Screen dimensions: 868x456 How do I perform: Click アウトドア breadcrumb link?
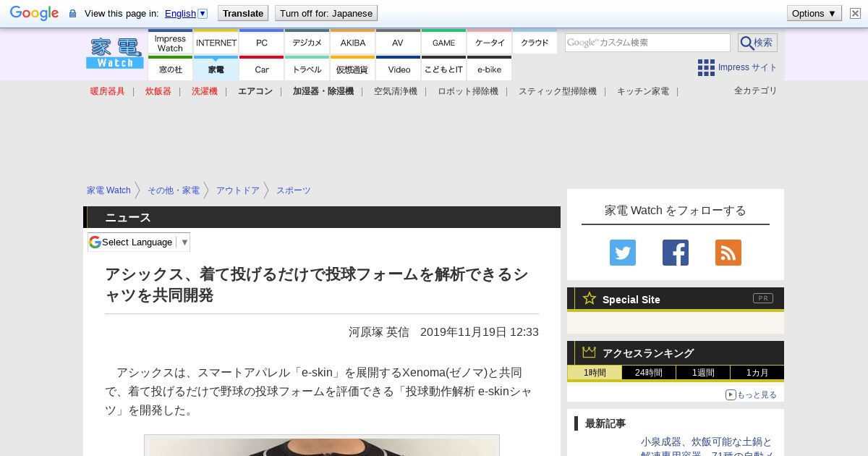coord(238,190)
